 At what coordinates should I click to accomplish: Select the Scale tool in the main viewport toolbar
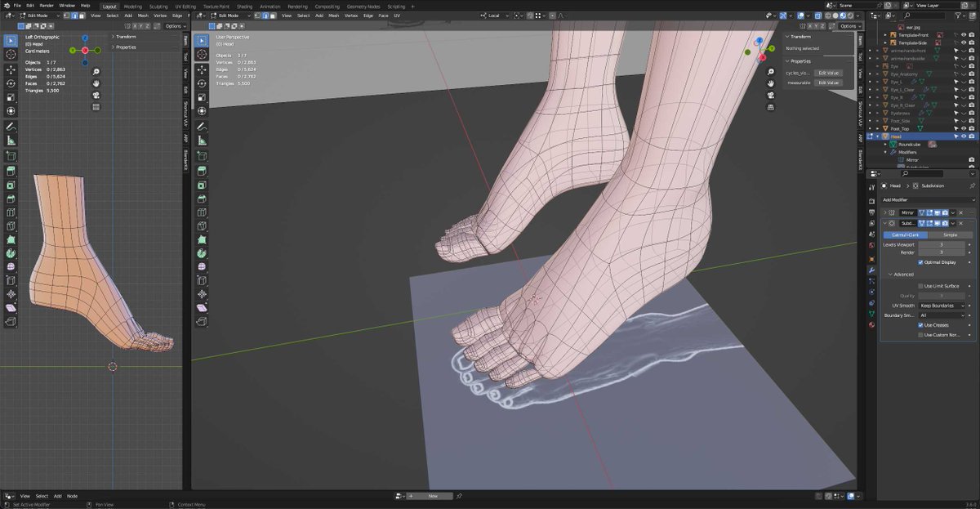[x=202, y=97]
